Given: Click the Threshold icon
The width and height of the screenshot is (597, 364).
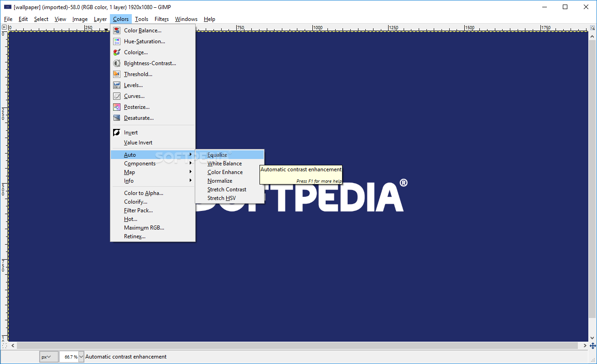Looking at the screenshot, I should [117, 74].
